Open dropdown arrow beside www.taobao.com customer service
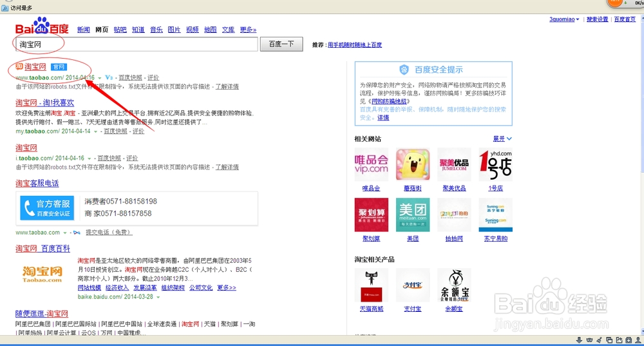 pos(64,233)
